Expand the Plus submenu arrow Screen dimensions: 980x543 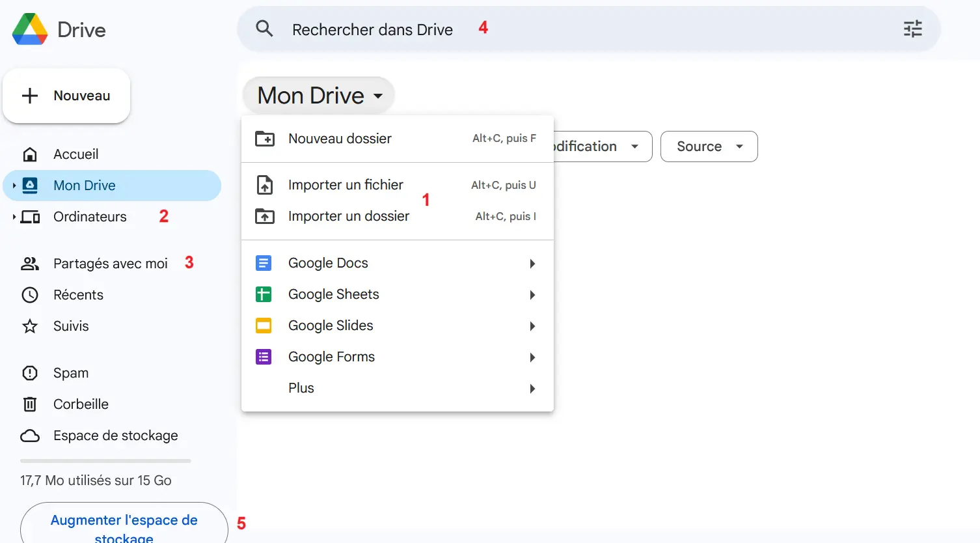coord(532,387)
